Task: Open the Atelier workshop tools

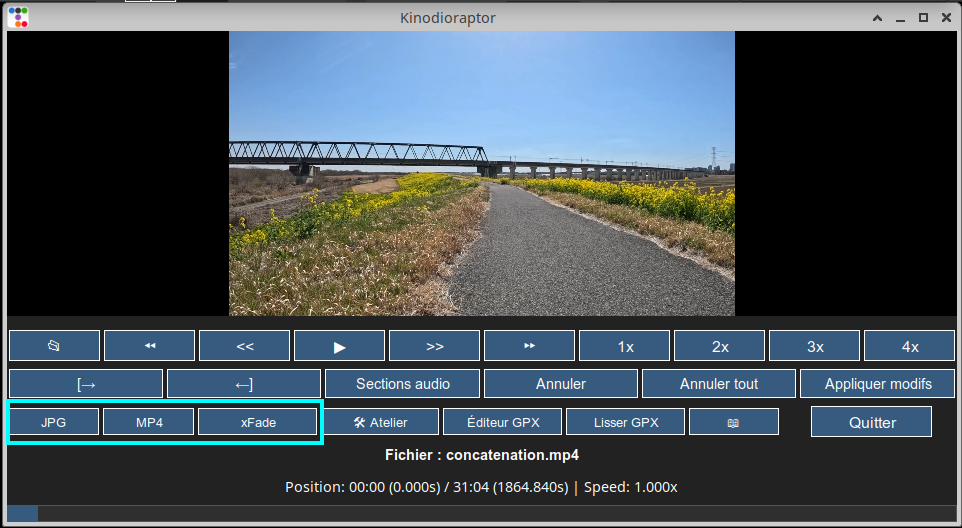Action: 381,422
